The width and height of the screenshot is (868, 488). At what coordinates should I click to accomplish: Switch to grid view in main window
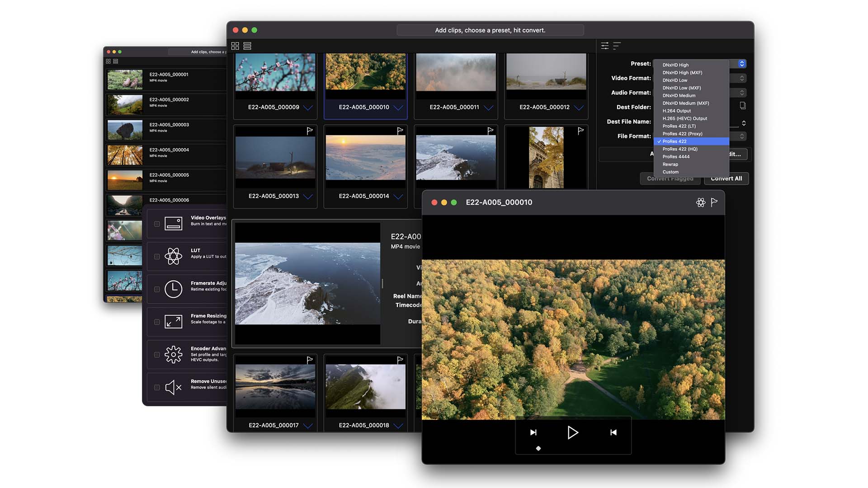(x=235, y=46)
